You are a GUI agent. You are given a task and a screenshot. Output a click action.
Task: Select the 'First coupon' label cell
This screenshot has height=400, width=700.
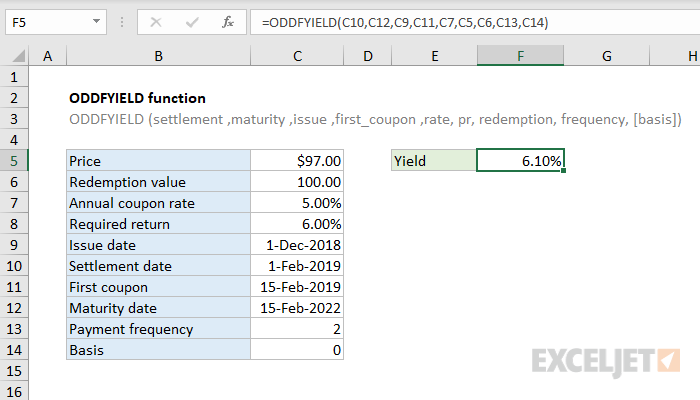click(x=158, y=287)
